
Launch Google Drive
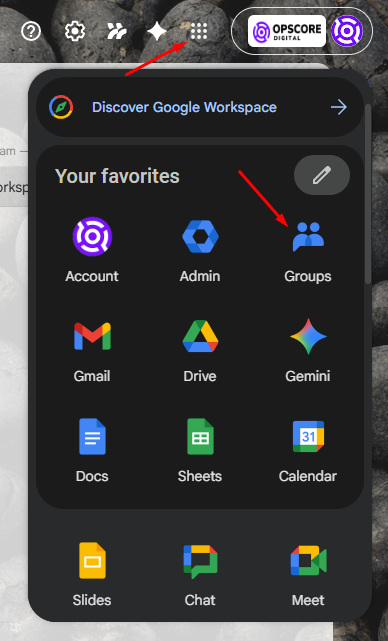[x=200, y=351]
